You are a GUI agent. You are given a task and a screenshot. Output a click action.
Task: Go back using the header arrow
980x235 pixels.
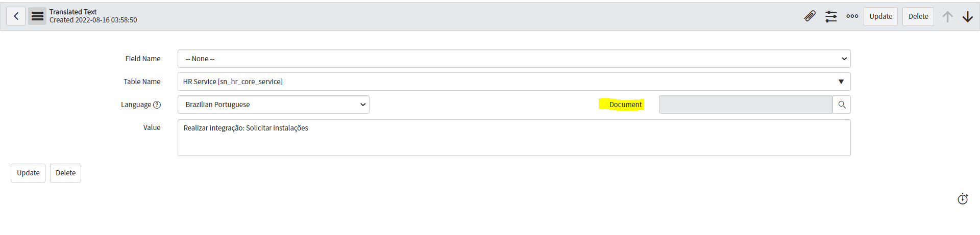tap(16, 16)
